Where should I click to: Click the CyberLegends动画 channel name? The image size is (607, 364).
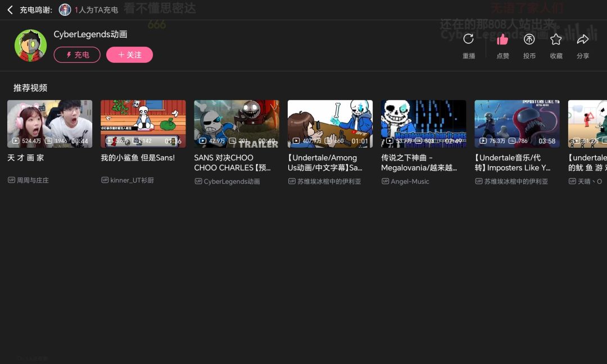coord(90,34)
